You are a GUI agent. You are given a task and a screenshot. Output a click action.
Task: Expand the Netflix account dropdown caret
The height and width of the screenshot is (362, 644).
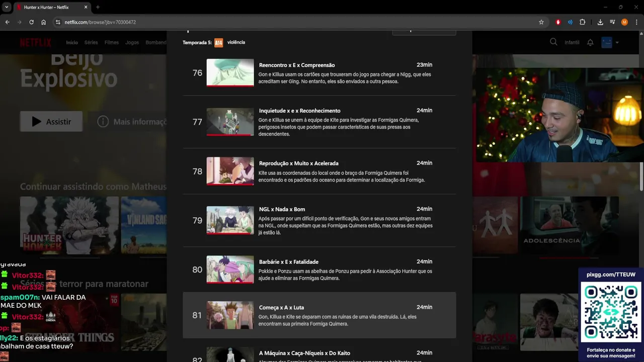[x=617, y=43]
